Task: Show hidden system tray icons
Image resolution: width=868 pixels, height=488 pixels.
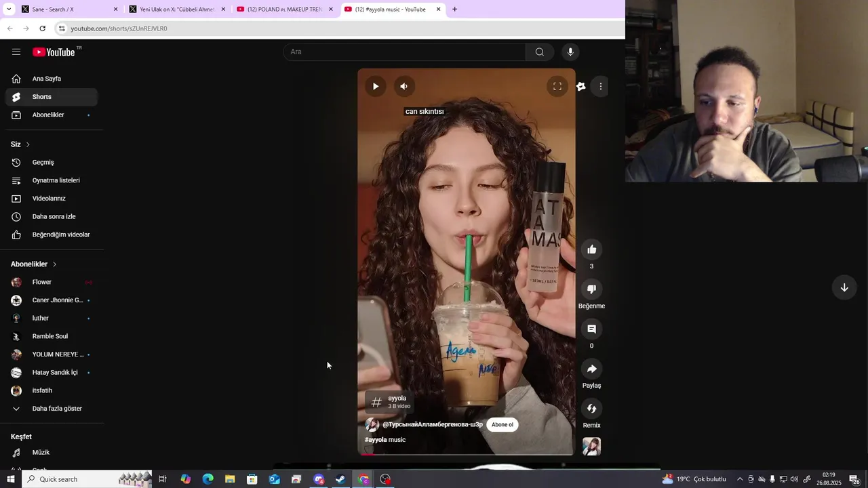Action: click(x=740, y=479)
